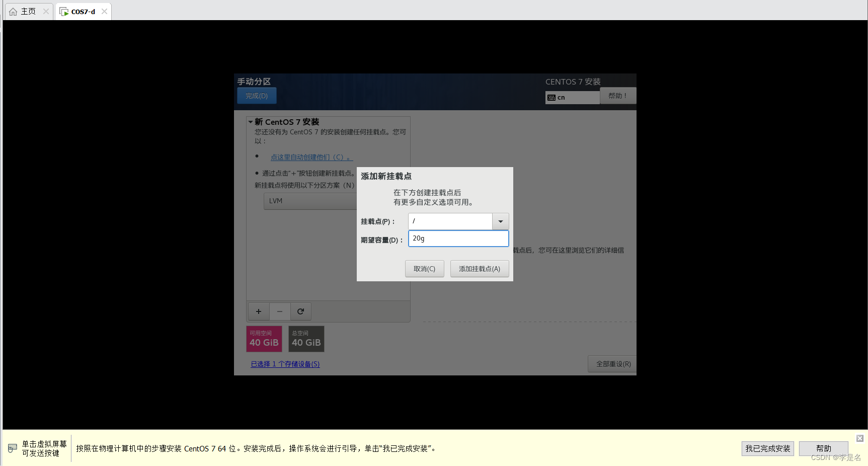868x466 pixels.
Task: Click the 点这里自动创建他们(C) link
Action: 311,157
